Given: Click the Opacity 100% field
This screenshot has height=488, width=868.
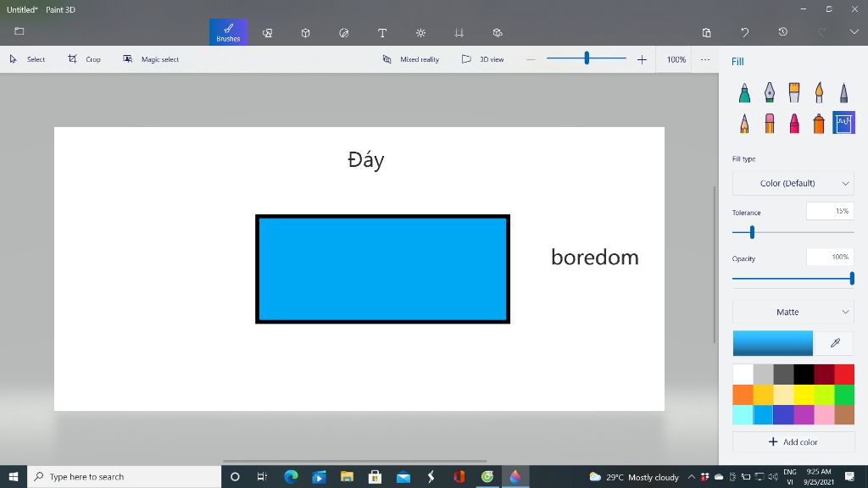Looking at the screenshot, I should (830, 258).
